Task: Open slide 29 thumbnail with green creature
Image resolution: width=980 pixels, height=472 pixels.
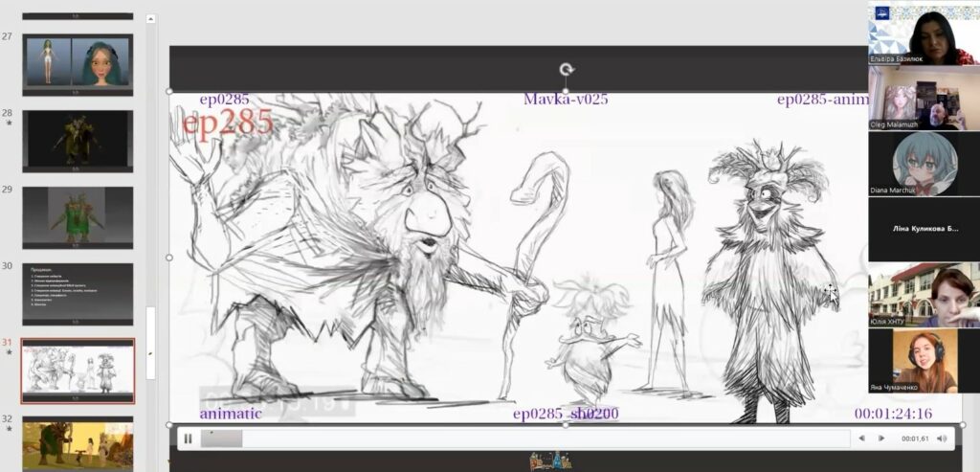Action: point(78,217)
